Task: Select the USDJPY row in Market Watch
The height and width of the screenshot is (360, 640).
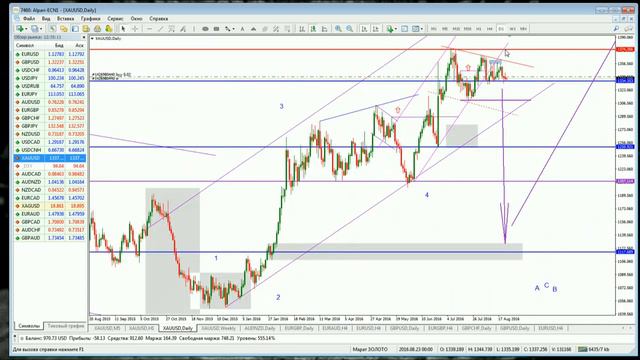Action: coord(50,78)
